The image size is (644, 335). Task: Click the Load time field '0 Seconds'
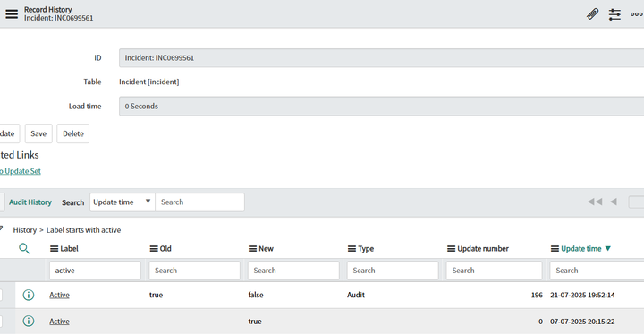coord(382,107)
